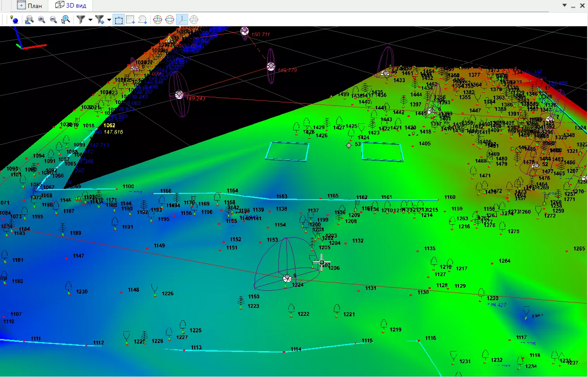Image resolution: width=588 pixels, height=377 pixels.
Task: Click the light bulb visibility icon
Action: coord(15,20)
